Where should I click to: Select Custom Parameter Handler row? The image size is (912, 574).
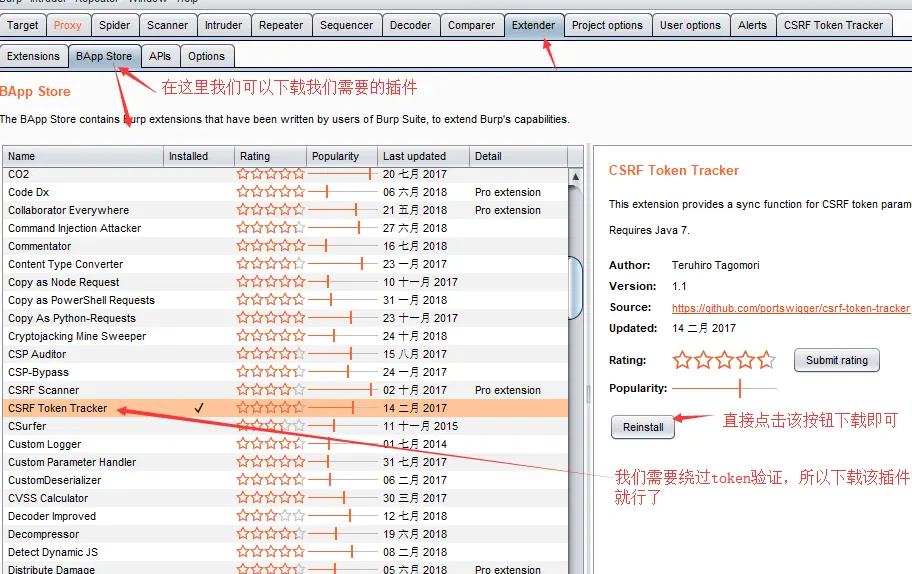285,462
